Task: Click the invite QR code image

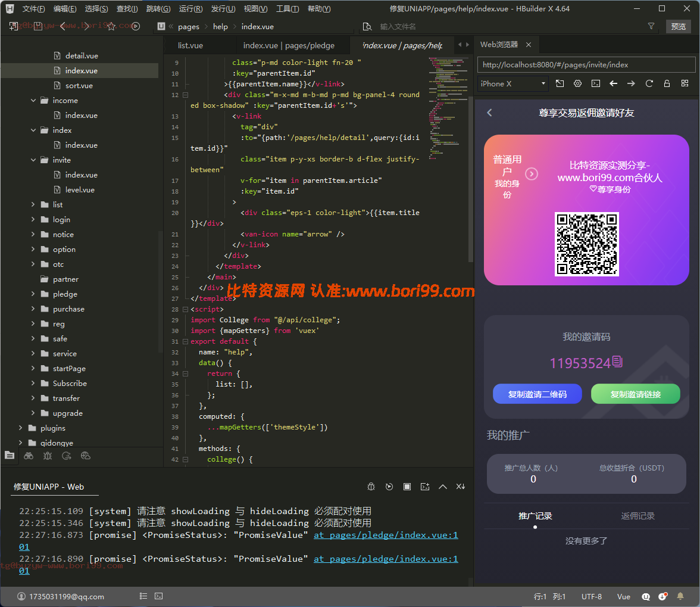Action: point(587,244)
